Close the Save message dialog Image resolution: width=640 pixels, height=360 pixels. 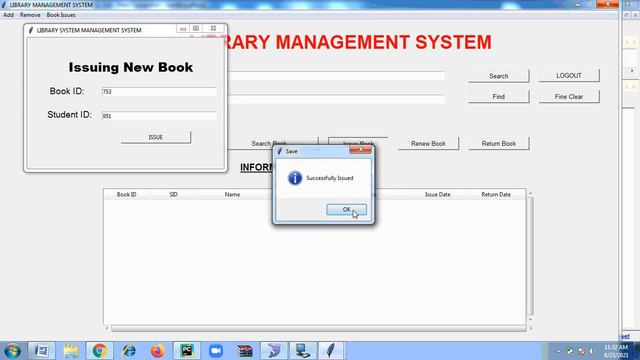(360, 150)
